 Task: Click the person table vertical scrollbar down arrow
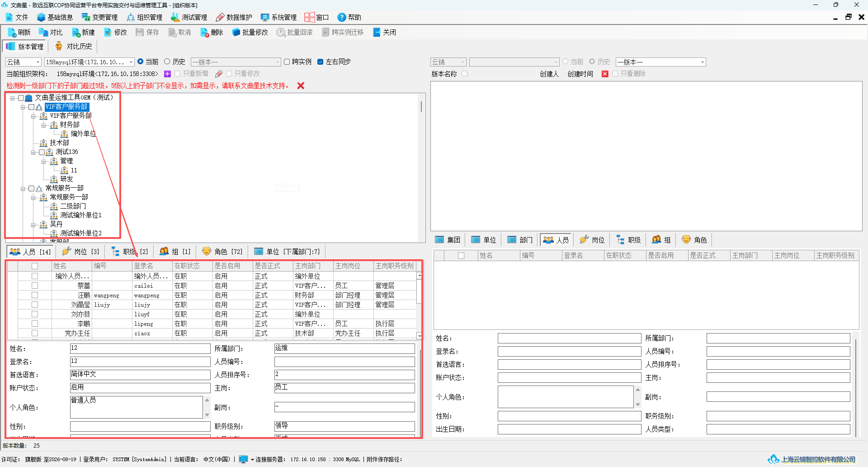click(419, 336)
